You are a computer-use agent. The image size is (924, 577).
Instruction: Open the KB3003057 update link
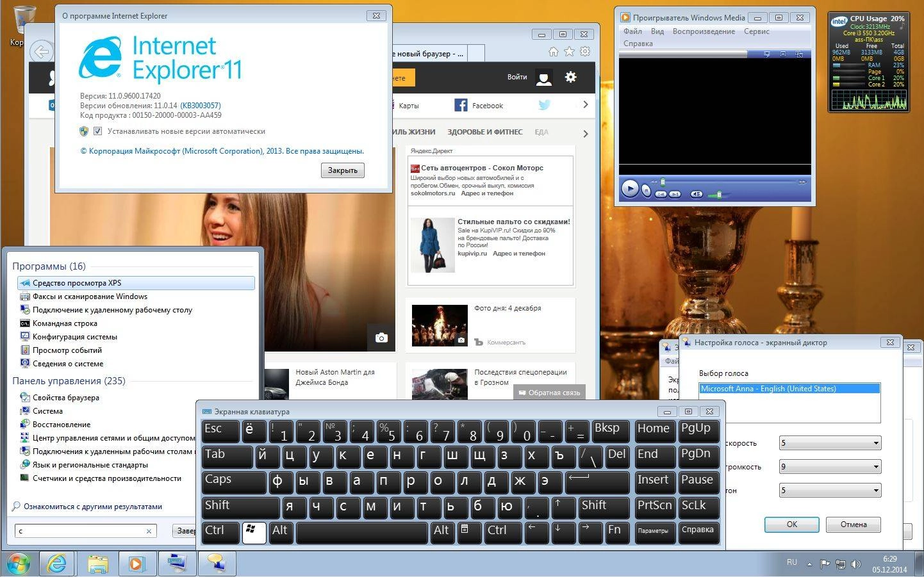pyautogui.click(x=201, y=106)
